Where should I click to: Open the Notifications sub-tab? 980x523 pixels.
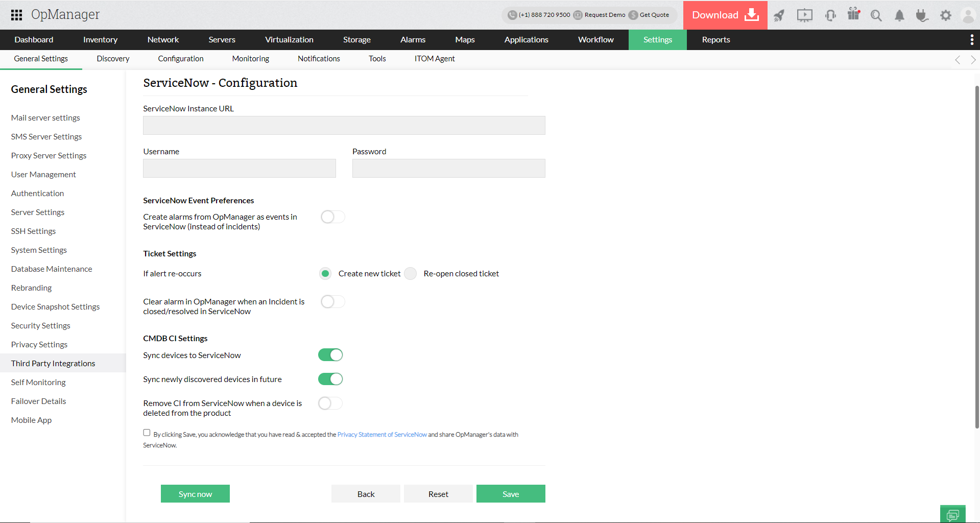click(x=319, y=59)
